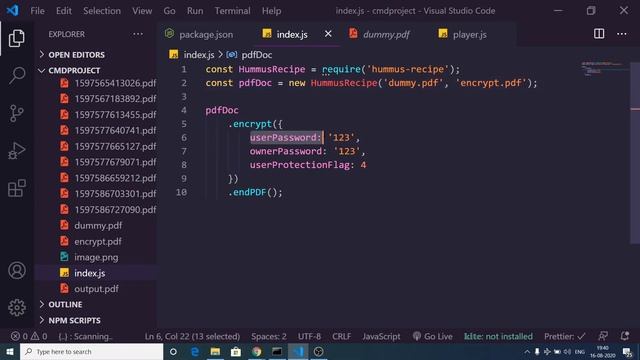
Task: Click Prettier status bar item
Action: (x=564, y=336)
